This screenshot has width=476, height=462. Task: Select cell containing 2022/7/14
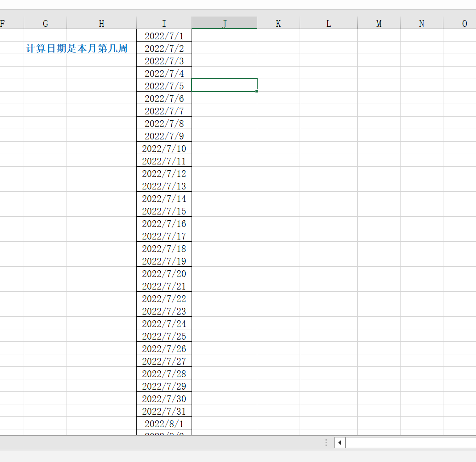tap(164, 198)
